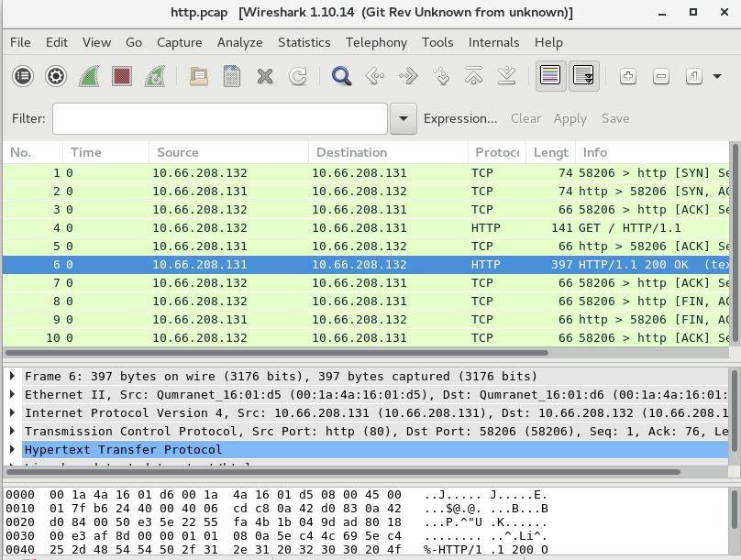The height and width of the screenshot is (560, 741).
Task: Select packet 8 FIN row
Action: (366, 302)
